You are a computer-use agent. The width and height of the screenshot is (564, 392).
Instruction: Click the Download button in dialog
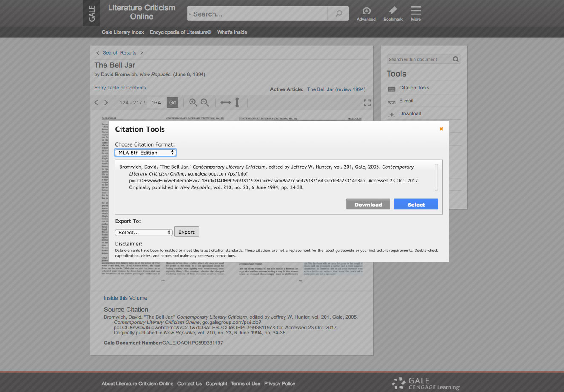click(368, 204)
